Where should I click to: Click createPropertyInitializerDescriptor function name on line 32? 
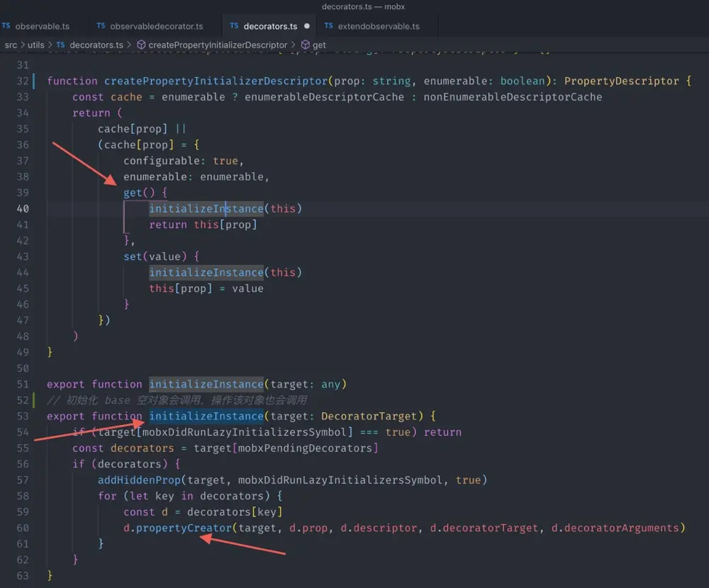click(216, 81)
